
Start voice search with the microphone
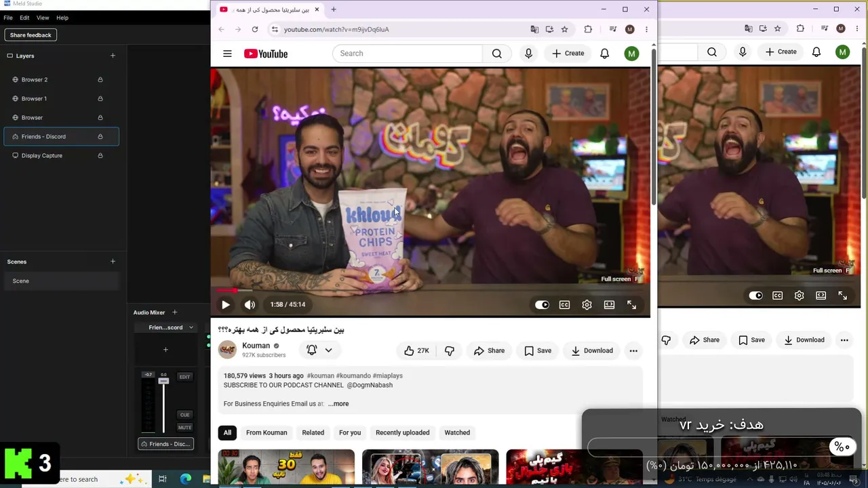coord(529,54)
